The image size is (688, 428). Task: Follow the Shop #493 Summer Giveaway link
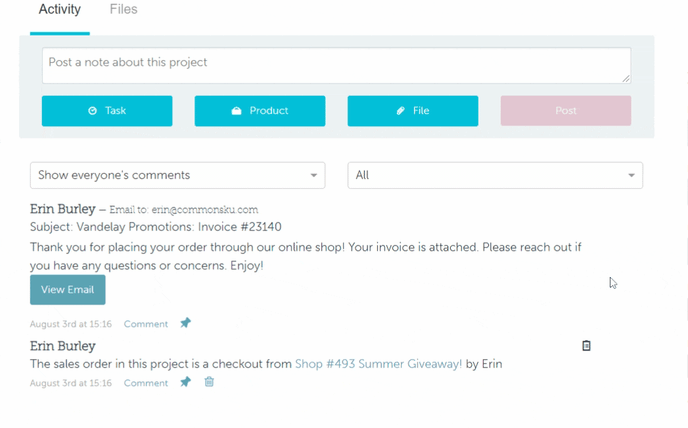click(x=378, y=364)
